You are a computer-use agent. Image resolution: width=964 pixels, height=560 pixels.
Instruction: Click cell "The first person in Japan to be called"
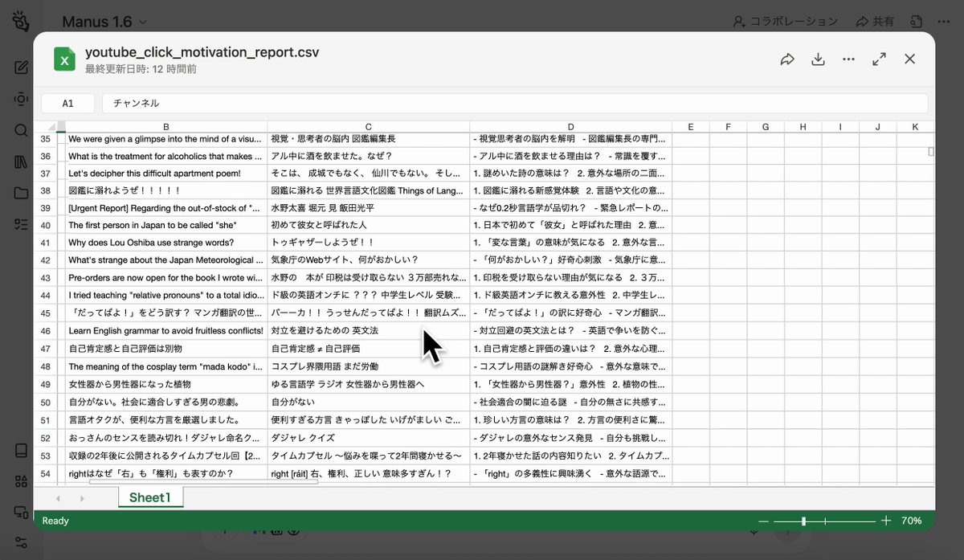(x=166, y=225)
